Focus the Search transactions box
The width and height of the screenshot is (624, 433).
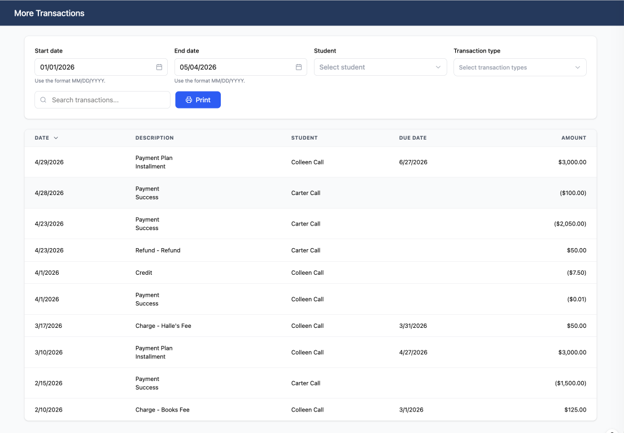pyautogui.click(x=102, y=100)
